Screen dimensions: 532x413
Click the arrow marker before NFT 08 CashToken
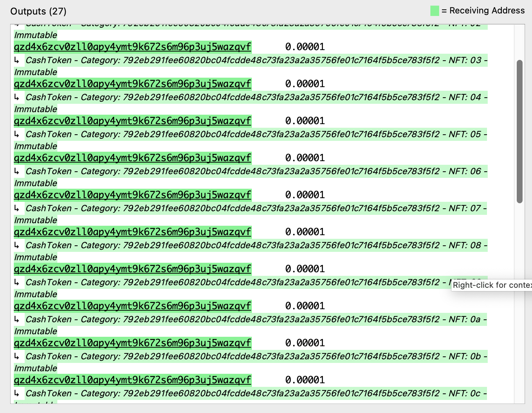17,245
